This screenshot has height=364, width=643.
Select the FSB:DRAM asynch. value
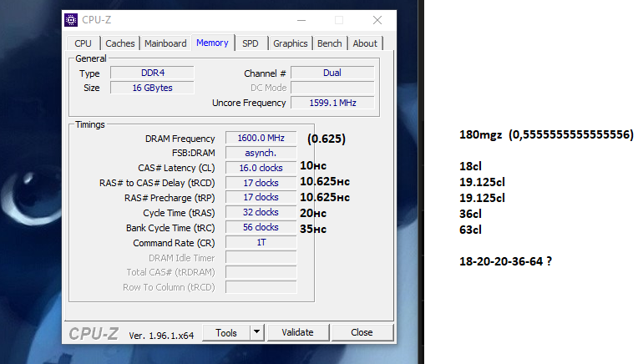261,153
